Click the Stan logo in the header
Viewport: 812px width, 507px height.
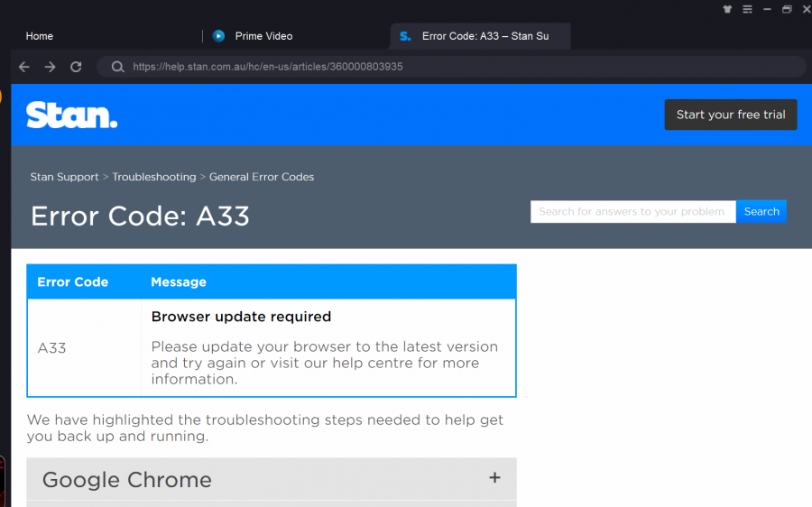[x=72, y=115]
